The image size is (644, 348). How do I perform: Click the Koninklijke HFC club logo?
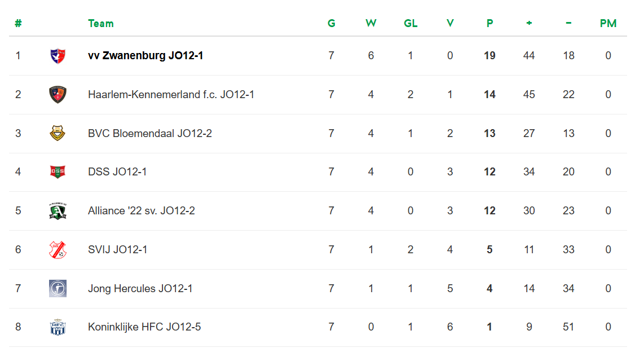(x=58, y=327)
